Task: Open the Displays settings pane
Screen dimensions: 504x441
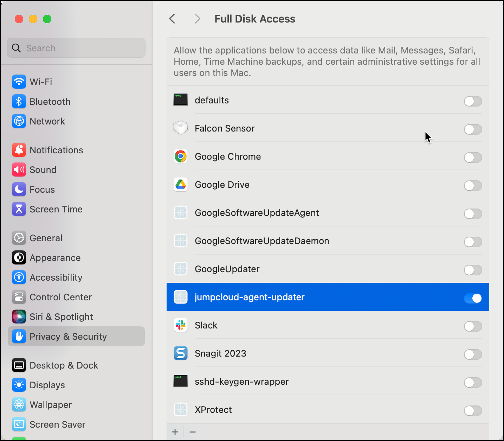Action: pos(76,385)
